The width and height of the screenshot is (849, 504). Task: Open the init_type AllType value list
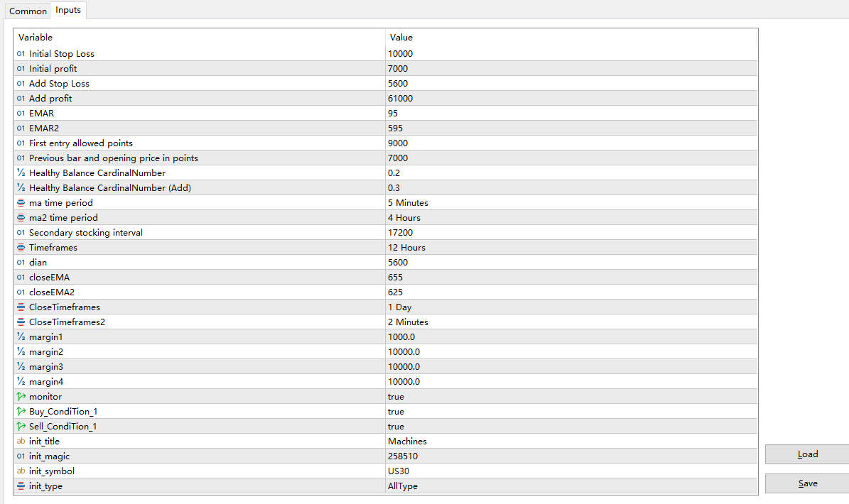coord(402,486)
